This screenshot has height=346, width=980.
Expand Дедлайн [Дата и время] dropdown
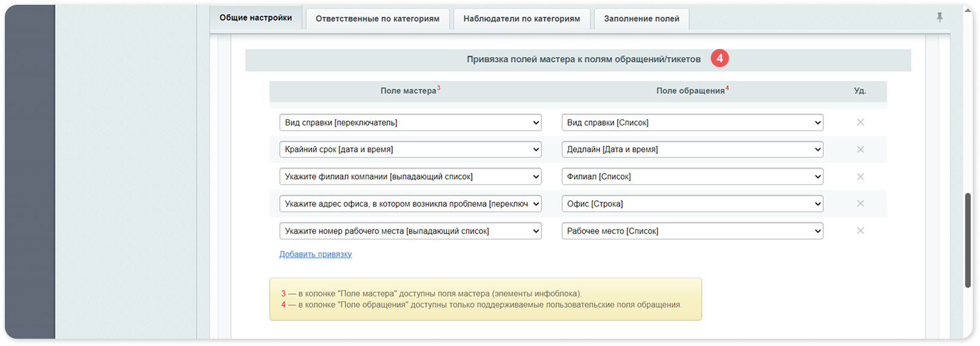[693, 149]
